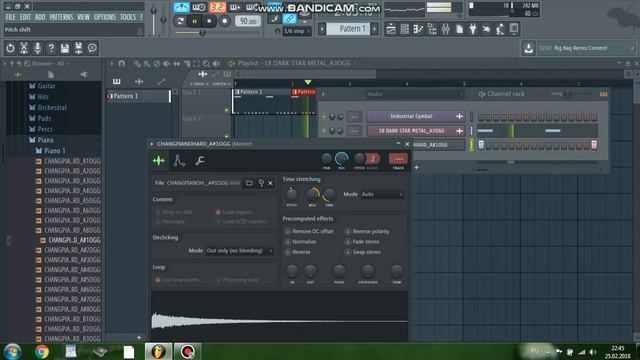Toggle Reverse polarity option
This screenshot has height=360, width=640.
(348, 231)
